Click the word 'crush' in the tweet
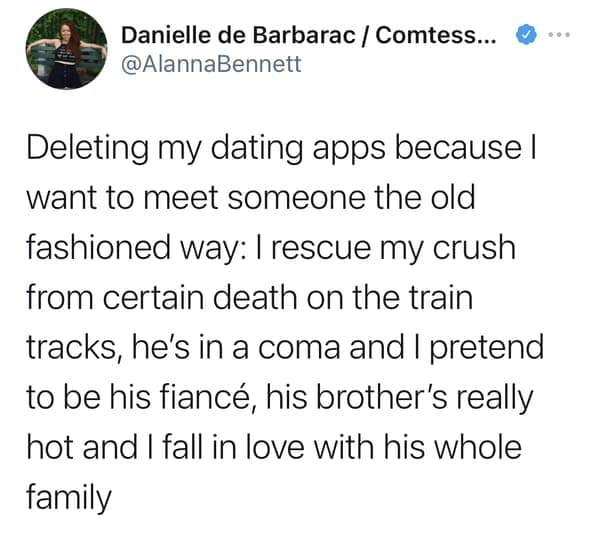 pos(474,247)
